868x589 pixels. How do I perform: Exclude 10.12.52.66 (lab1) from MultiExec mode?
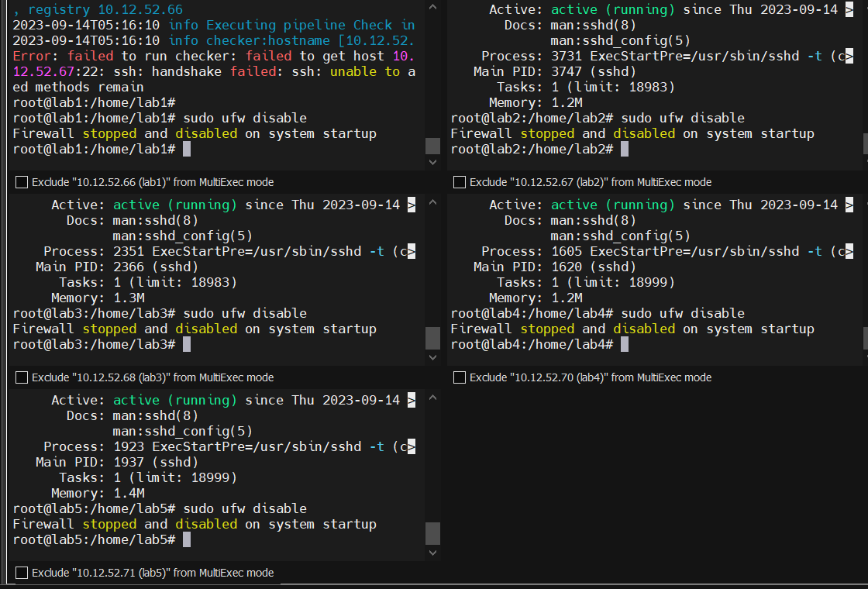[22, 182]
